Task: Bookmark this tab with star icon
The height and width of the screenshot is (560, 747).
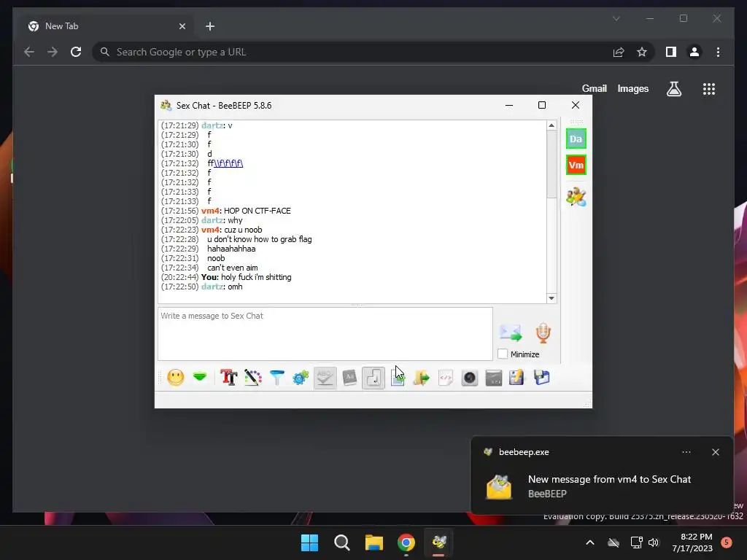Action: coord(642,52)
